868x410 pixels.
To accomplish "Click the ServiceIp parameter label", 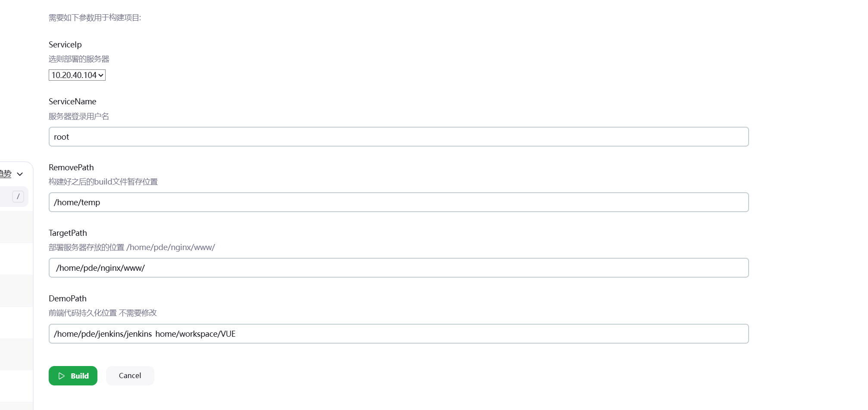I will [65, 44].
